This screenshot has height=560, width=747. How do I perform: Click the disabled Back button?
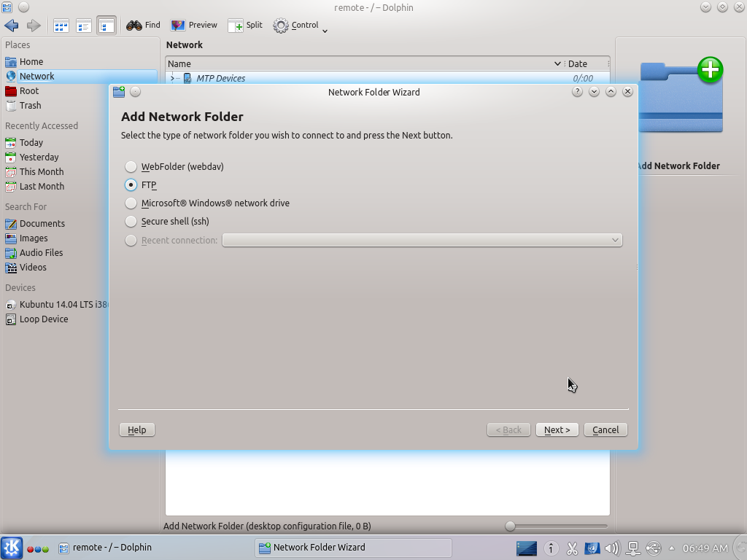[x=508, y=430]
